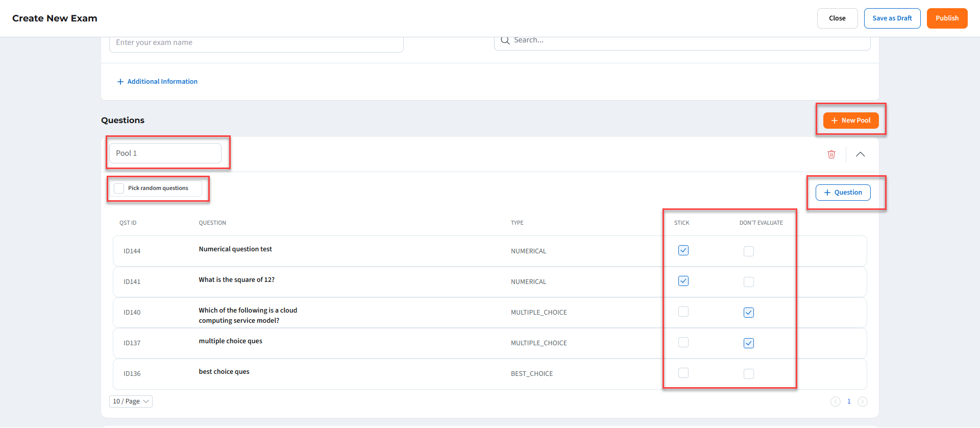The width and height of the screenshot is (980, 428).
Task: Go to previous page arrow
Action: 836,401
